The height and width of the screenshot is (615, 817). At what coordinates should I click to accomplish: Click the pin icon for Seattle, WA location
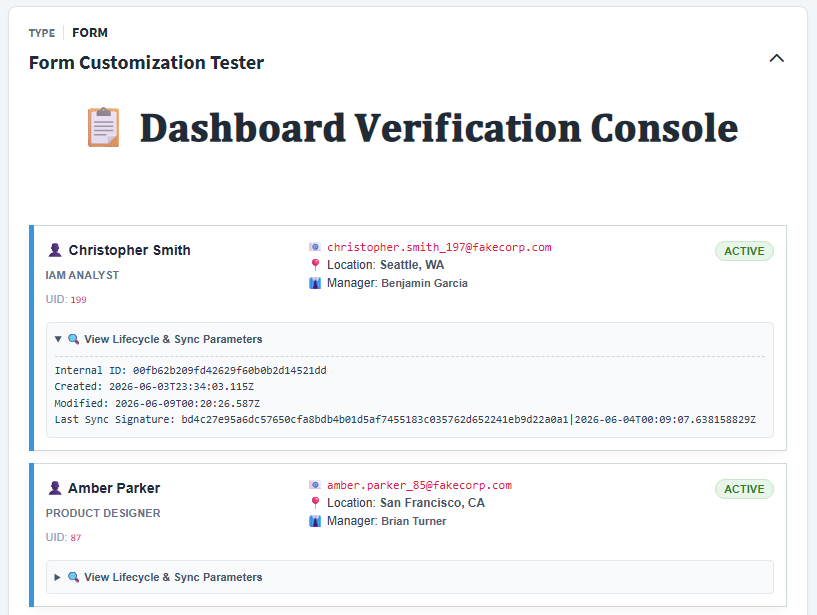point(315,265)
